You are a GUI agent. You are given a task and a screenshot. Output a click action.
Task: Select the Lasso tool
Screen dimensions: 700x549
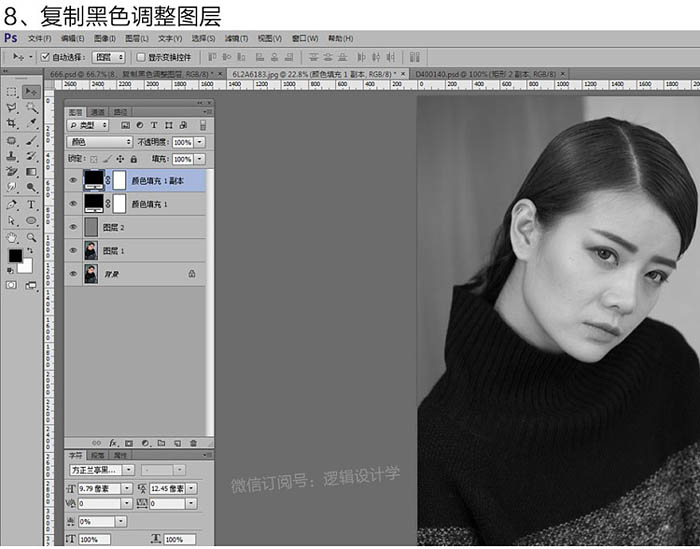(12, 108)
